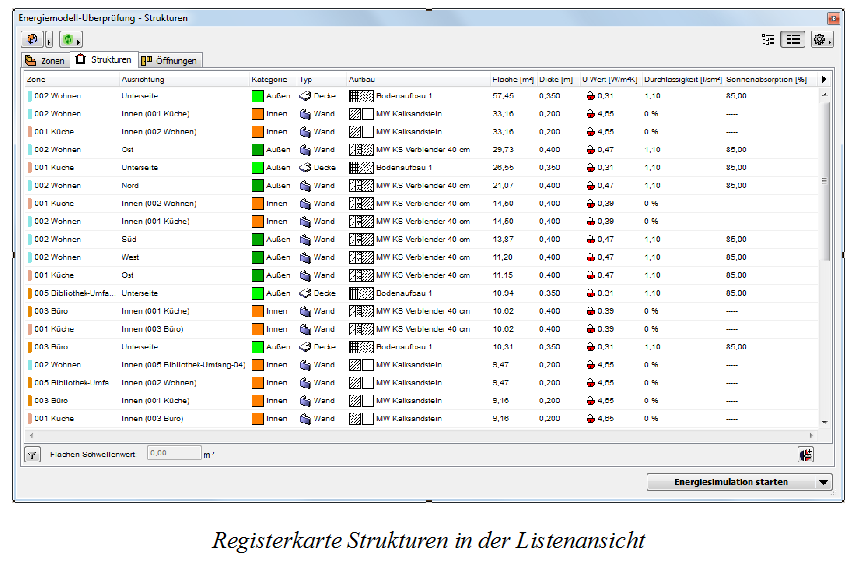Click the area value 26,55
The height and width of the screenshot is (561, 852).
pyautogui.click(x=503, y=168)
